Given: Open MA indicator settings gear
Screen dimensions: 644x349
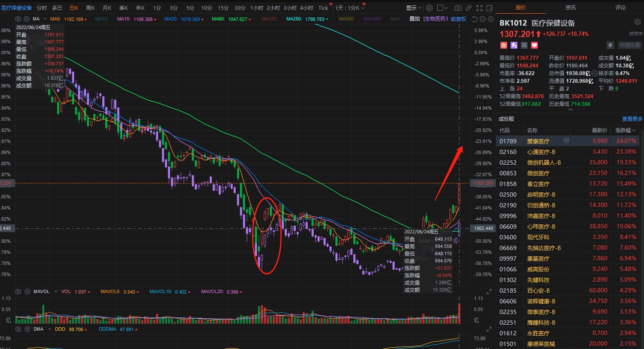Looking at the screenshot, I should [x=18, y=19].
